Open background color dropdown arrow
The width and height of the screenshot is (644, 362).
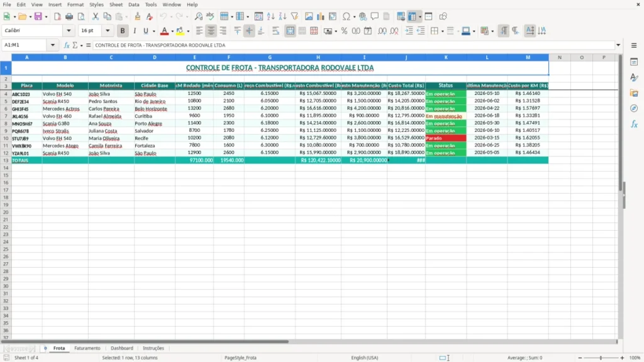point(188,31)
